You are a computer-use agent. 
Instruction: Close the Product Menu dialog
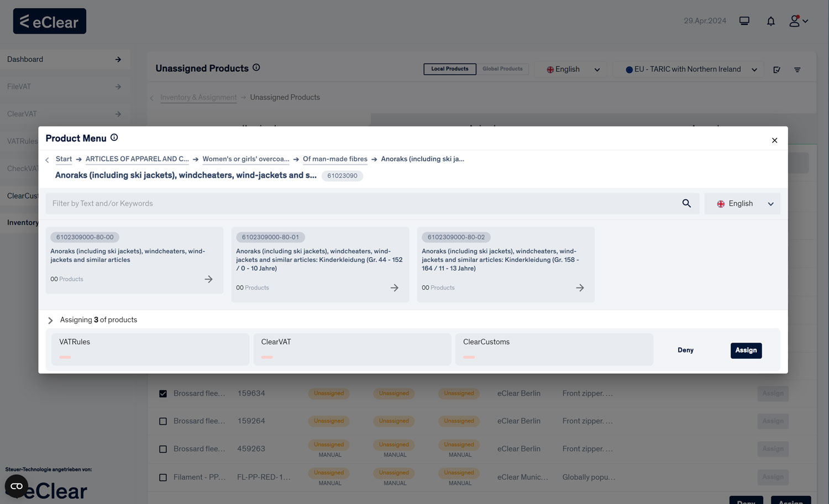coord(774,140)
